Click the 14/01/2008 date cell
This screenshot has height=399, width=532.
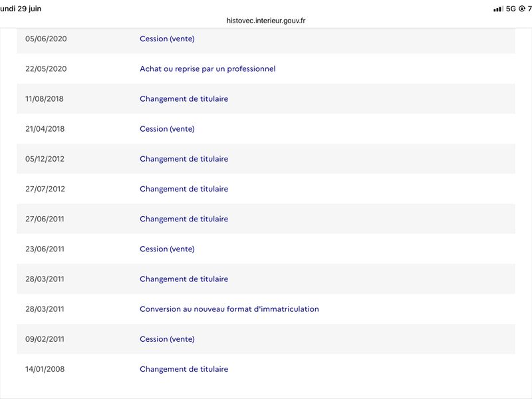click(45, 369)
